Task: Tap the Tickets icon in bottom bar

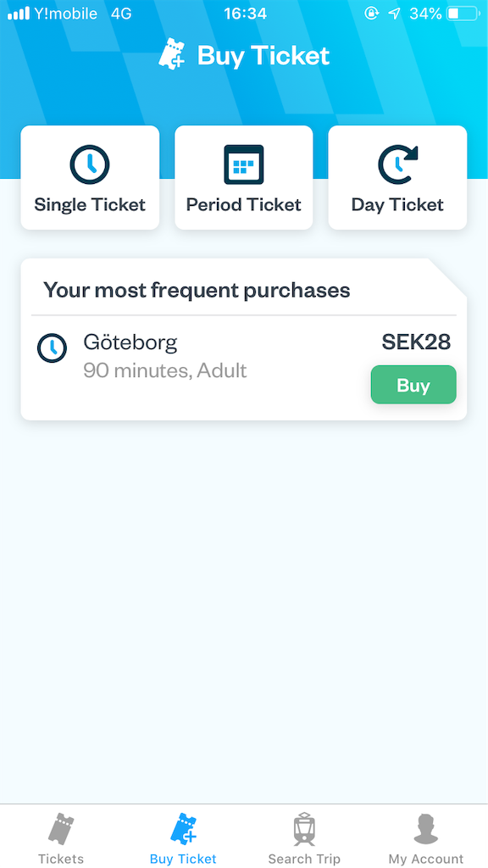Action: tap(61, 829)
